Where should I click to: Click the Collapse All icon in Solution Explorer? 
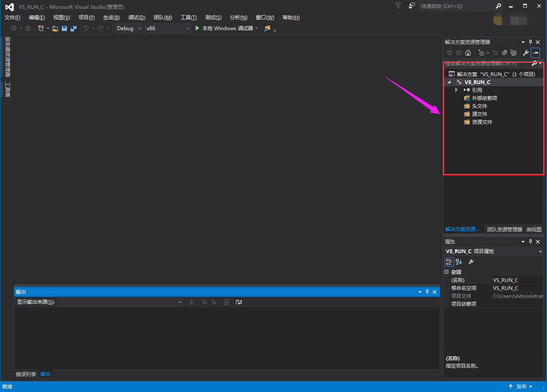pyautogui.click(x=504, y=53)
